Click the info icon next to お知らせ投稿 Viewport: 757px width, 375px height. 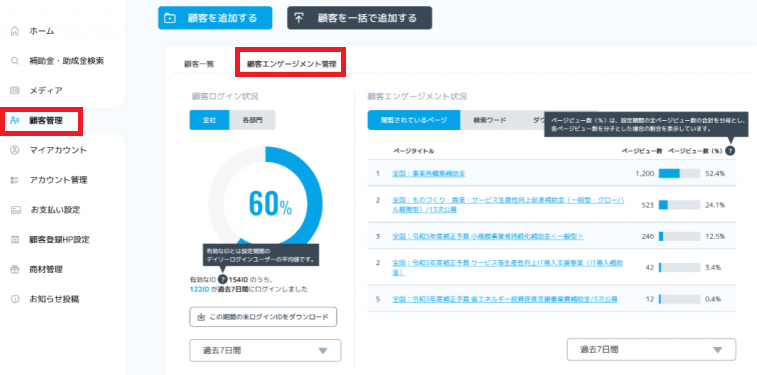click(14, 299)
